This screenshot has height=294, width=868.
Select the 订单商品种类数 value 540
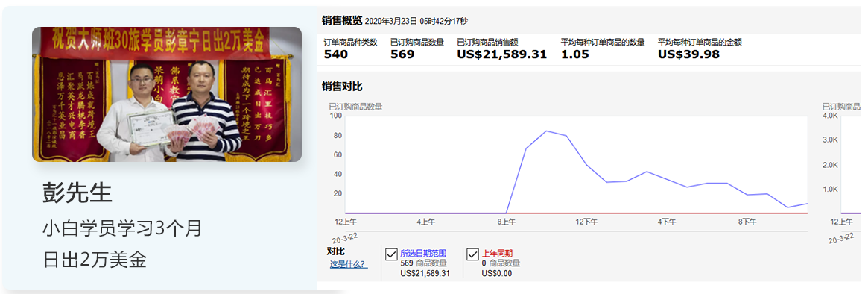click(x=336, y=54)
